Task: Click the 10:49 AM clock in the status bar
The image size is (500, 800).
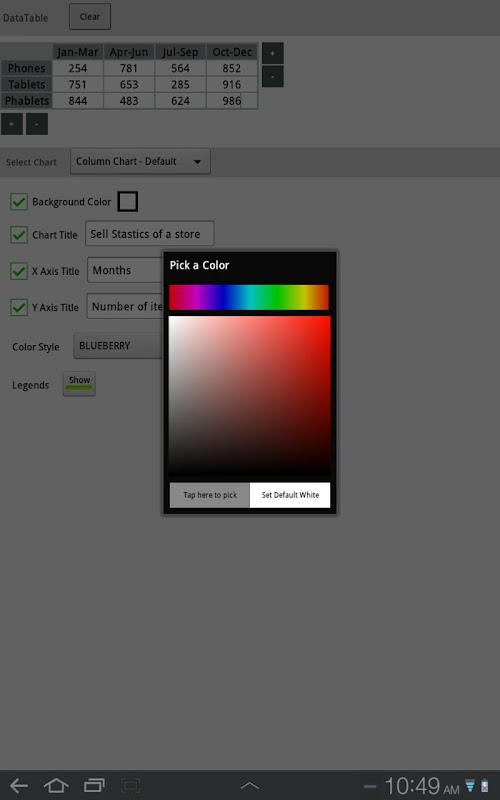Action: [x=421, y=786]
